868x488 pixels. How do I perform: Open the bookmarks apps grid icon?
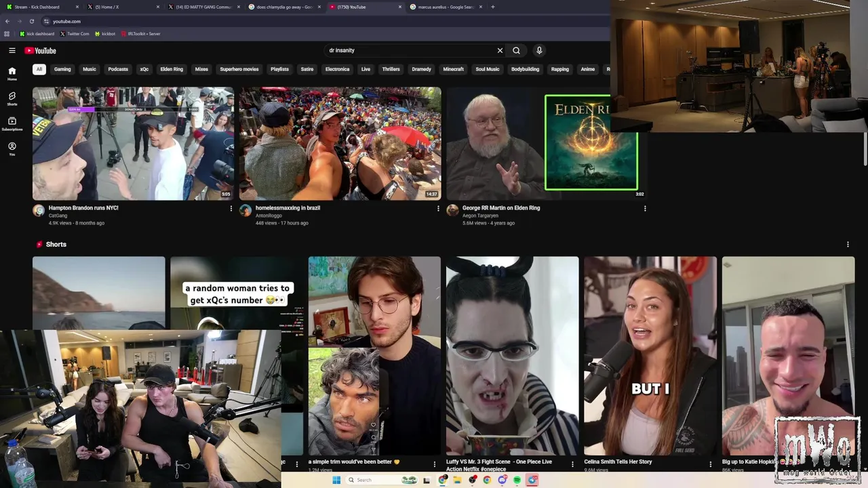7,33
